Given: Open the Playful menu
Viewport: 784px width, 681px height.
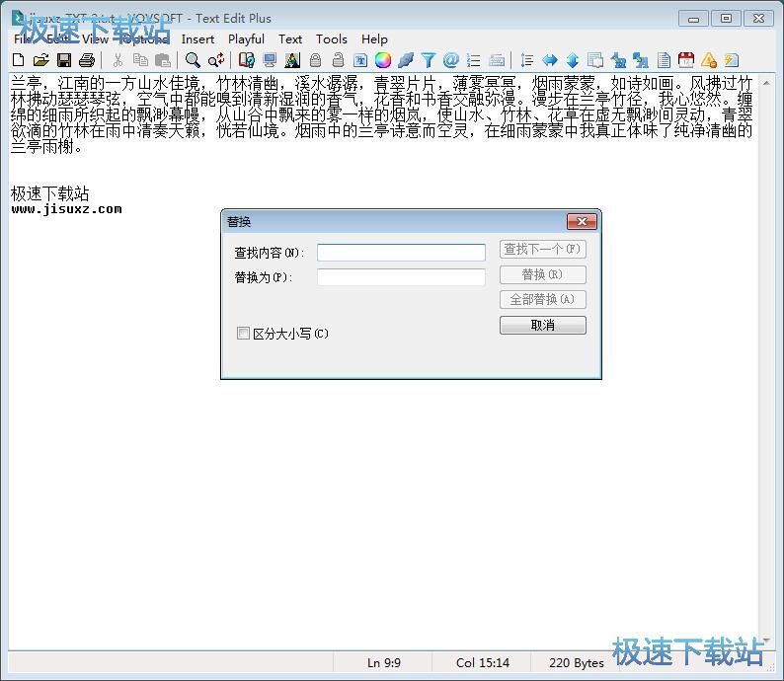Looking at the screenshot, I should pos(246,38).
